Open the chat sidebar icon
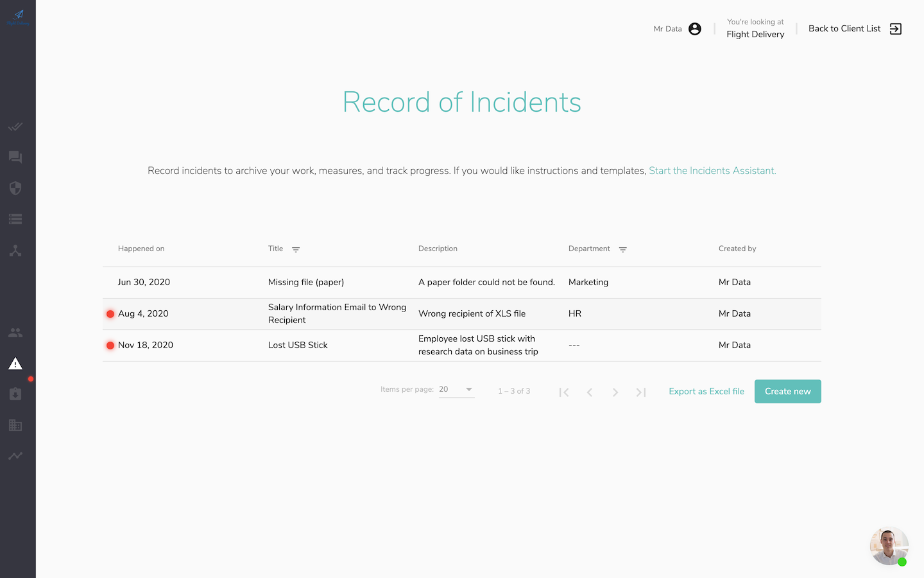The width and height of the screenshot is (924, 578). [x=15, y=157]
